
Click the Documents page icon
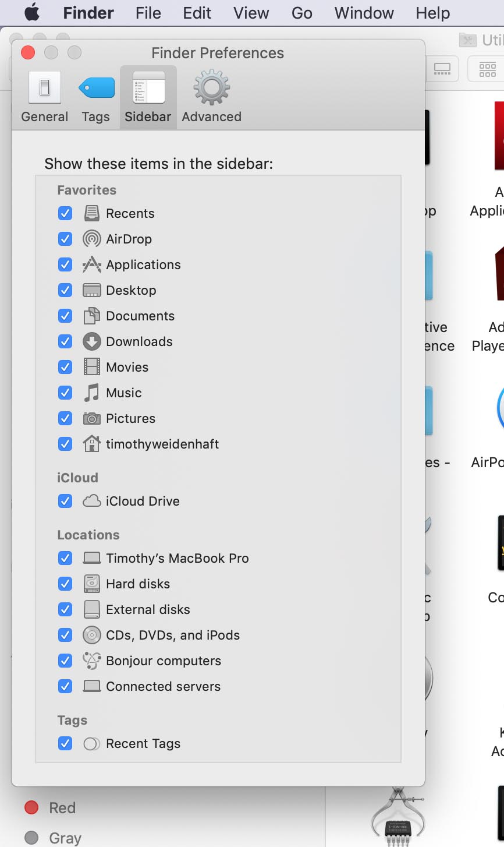91,316
